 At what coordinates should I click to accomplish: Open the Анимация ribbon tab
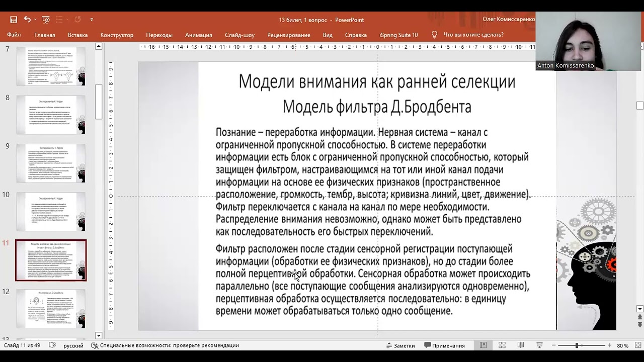[x=198, y=35]
